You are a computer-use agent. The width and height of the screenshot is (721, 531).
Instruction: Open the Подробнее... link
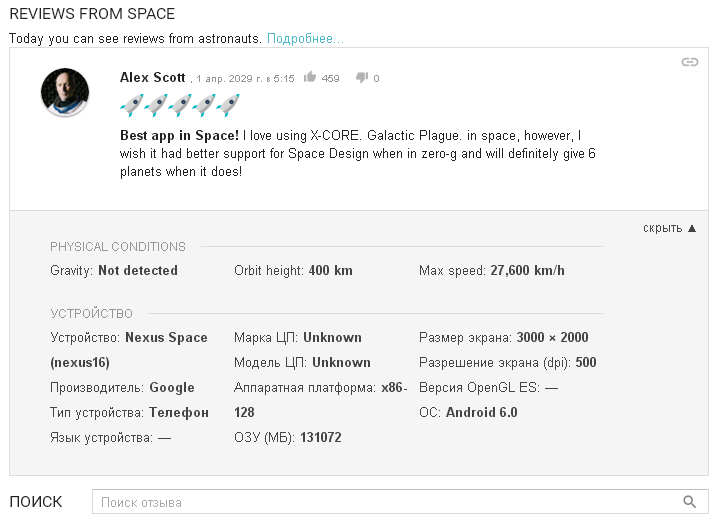coord(305,39)
